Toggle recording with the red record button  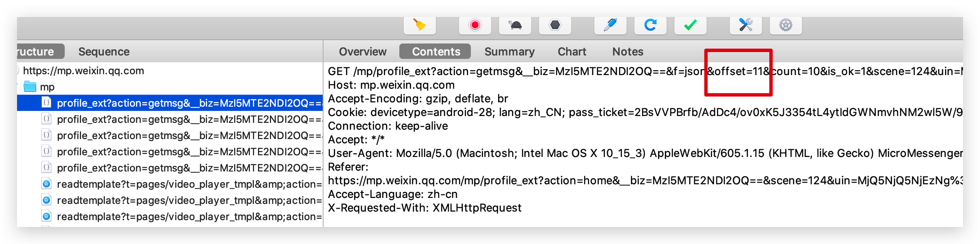tap(475, 25)
